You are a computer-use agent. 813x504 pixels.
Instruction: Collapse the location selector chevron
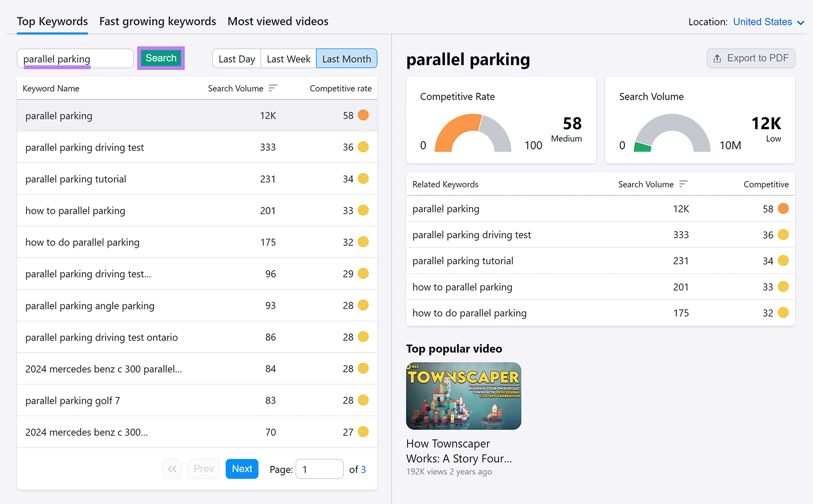[802, 22]
